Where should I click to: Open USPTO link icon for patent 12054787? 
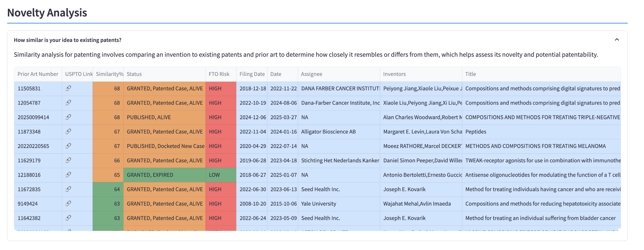68,103
